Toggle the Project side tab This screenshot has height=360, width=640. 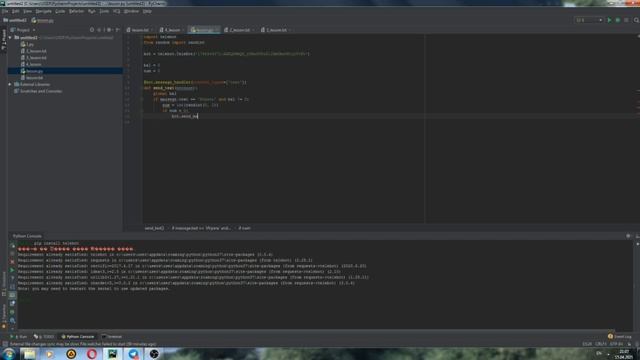point(4,40)
